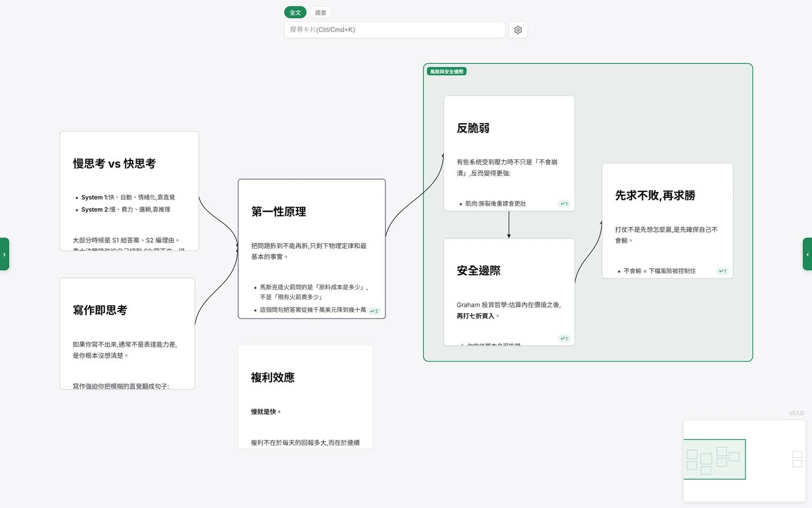812x508 pixels.
Task: Select the 慢思考 vs 快思考 card
Action: (x=129, y=191)
